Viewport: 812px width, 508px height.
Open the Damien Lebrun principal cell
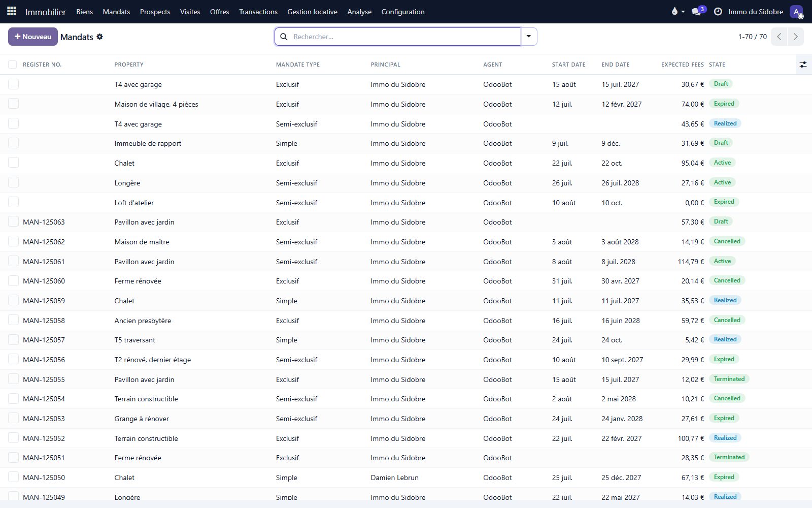[395, 478]
